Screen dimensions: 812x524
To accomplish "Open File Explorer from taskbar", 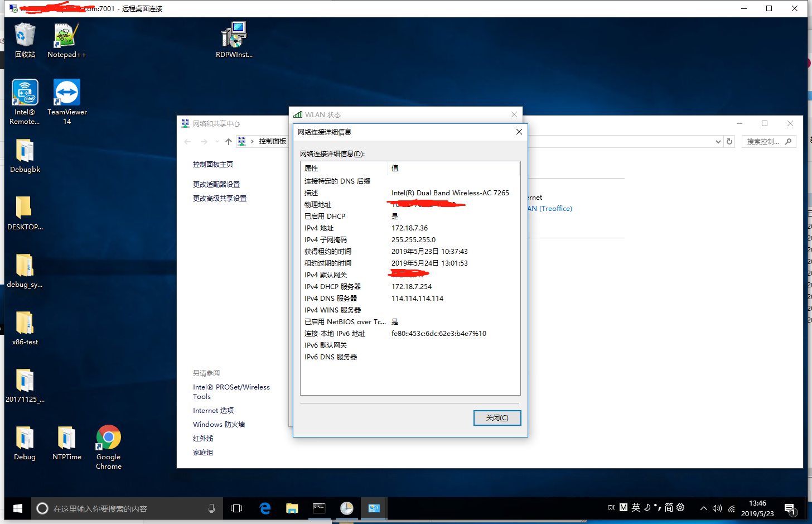I will click(292, 508).
